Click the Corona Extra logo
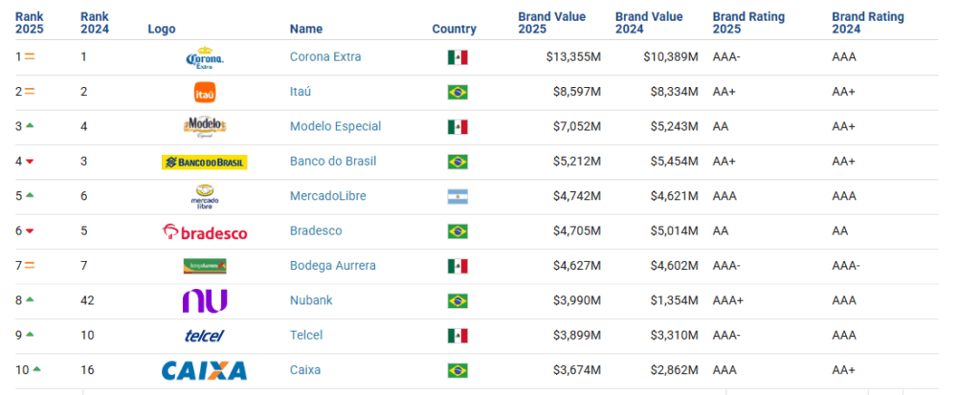 coord(204,58)
